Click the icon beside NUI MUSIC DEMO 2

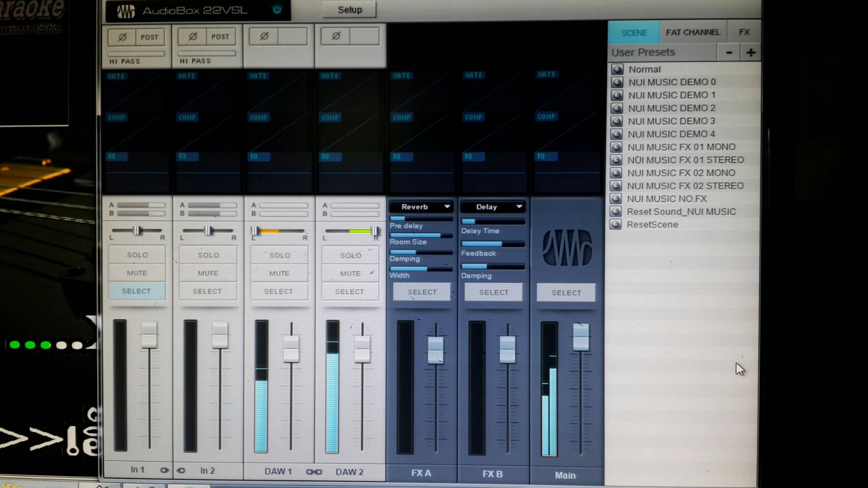[617, 108]
